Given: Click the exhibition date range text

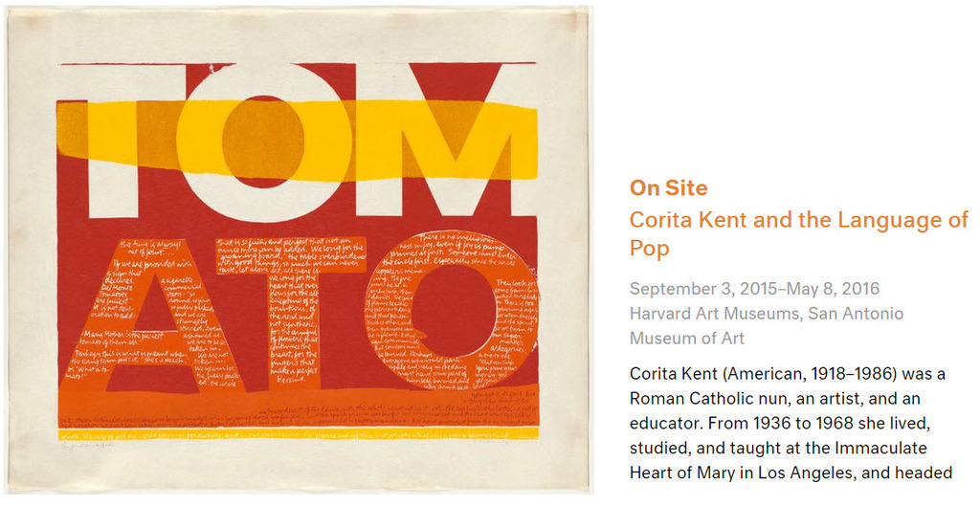Looking at the screenshot, I should point(754,289).
